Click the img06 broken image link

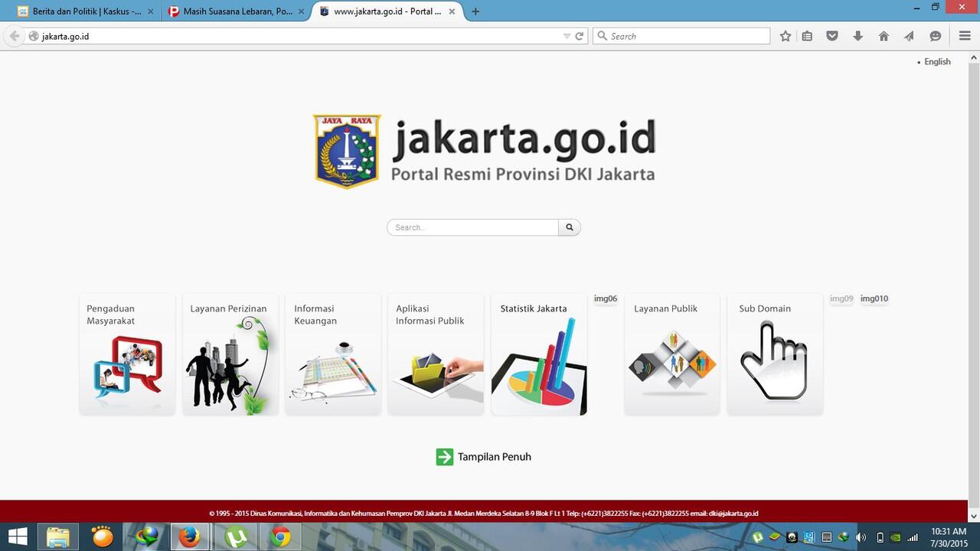point(605,298)
